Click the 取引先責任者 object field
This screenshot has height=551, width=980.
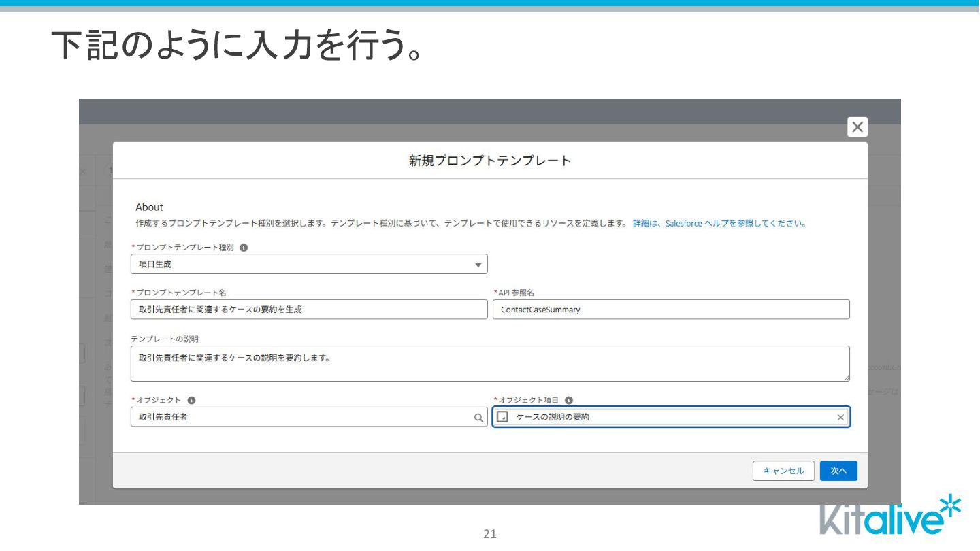pyautogui.click(x=309, y=417)
